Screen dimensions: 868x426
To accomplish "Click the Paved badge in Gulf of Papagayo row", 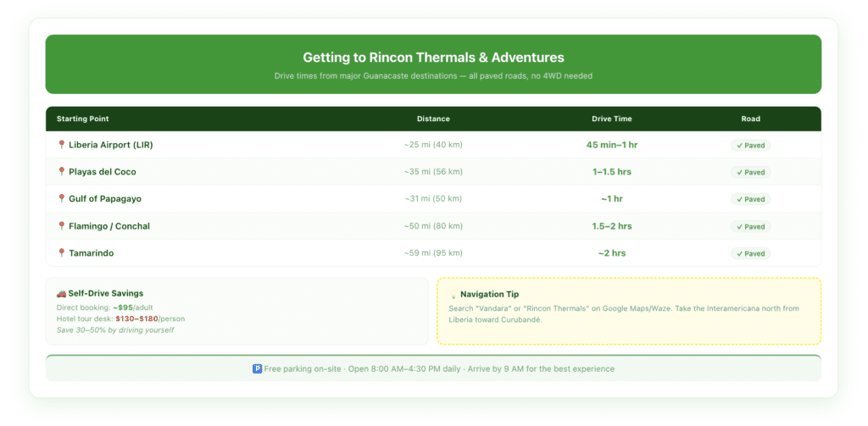I will (x=750, y=200).
